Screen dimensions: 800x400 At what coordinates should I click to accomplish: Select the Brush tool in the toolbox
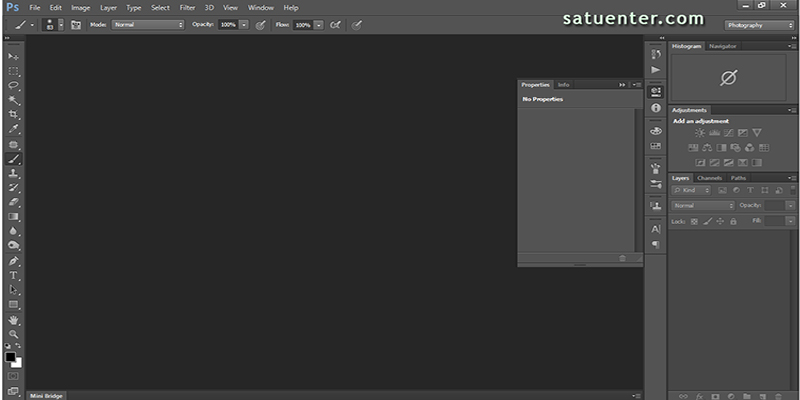click(x=14, y=159)
